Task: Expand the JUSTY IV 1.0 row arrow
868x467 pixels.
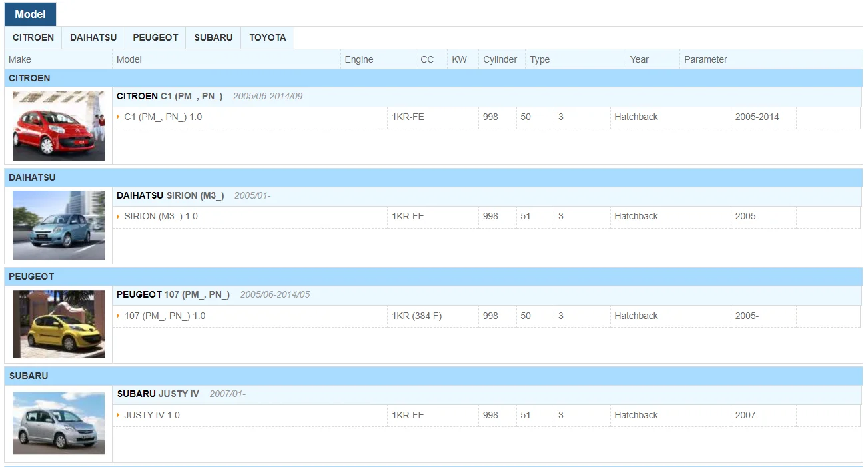Action: [119, 415]
